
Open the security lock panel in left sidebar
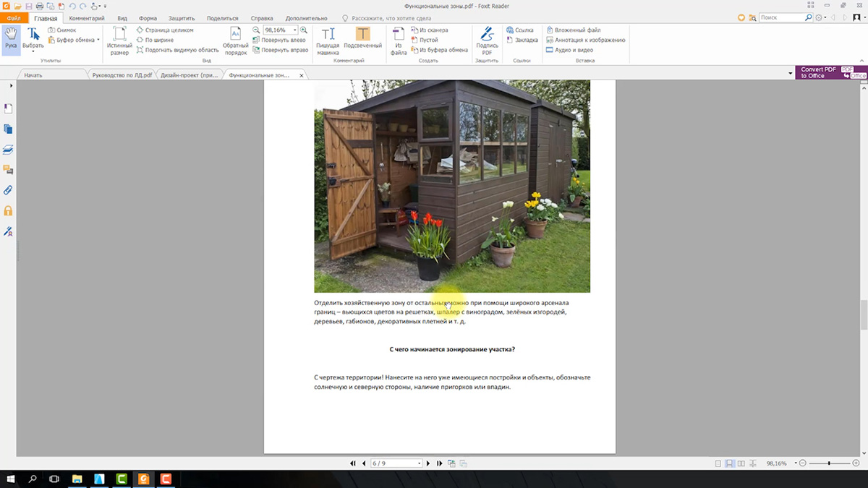pyautogui.click(x=8, y=210)
